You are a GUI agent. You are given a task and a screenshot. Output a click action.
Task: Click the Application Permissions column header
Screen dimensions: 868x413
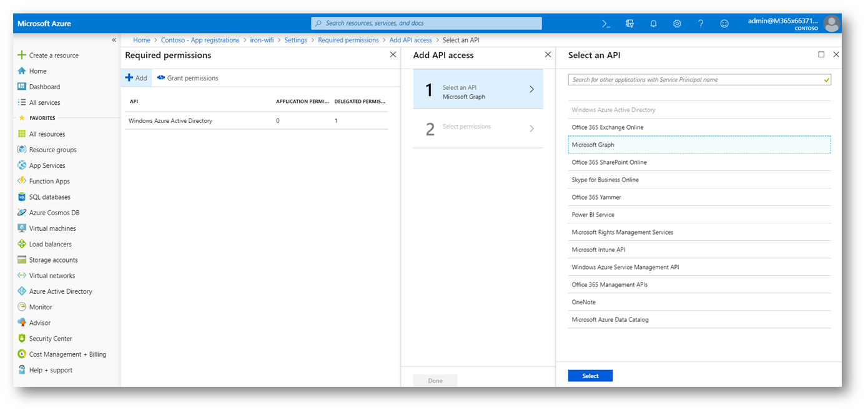tap(302, 101)
